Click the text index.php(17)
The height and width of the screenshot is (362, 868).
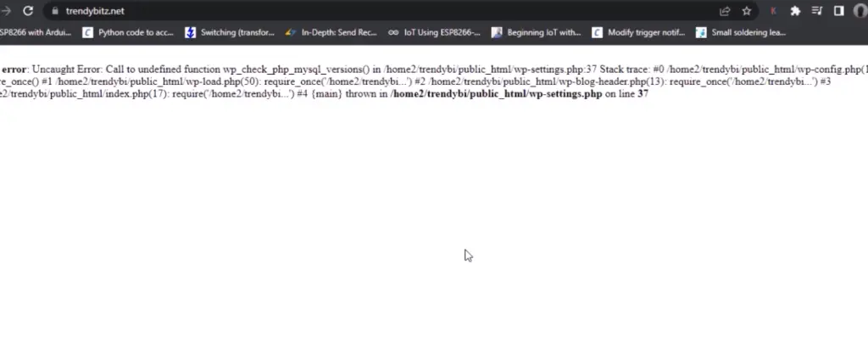142,93
